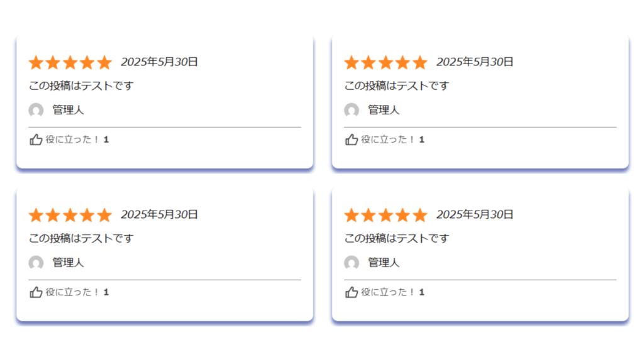Viewport: 644px width, 362px height.
Task: Click the fifth star in bottom-right card rating
Action: coord(419,216)
